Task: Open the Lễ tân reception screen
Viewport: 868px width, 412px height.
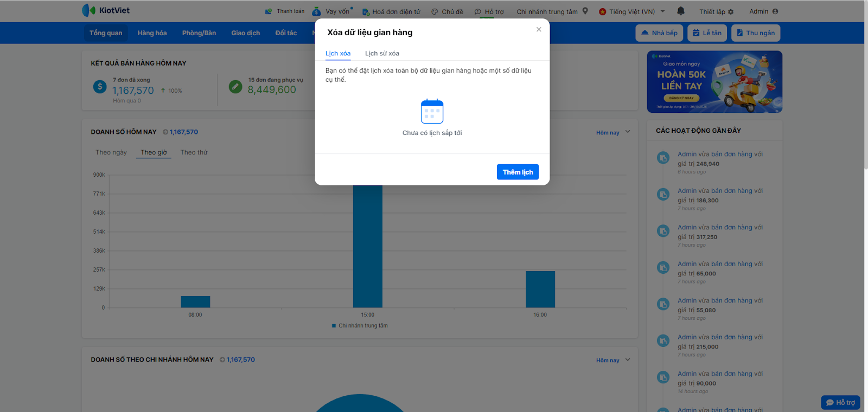Action: (x=707, y=33)
